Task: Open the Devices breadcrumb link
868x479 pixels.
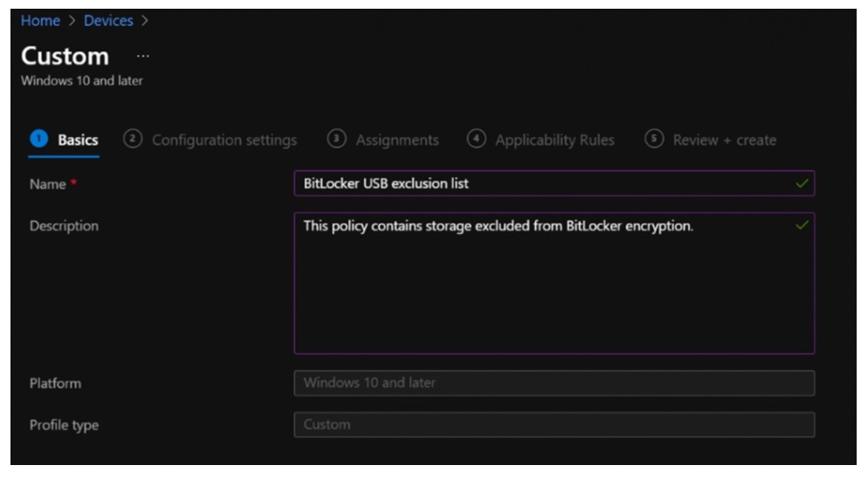Action: tap(108, 21)
